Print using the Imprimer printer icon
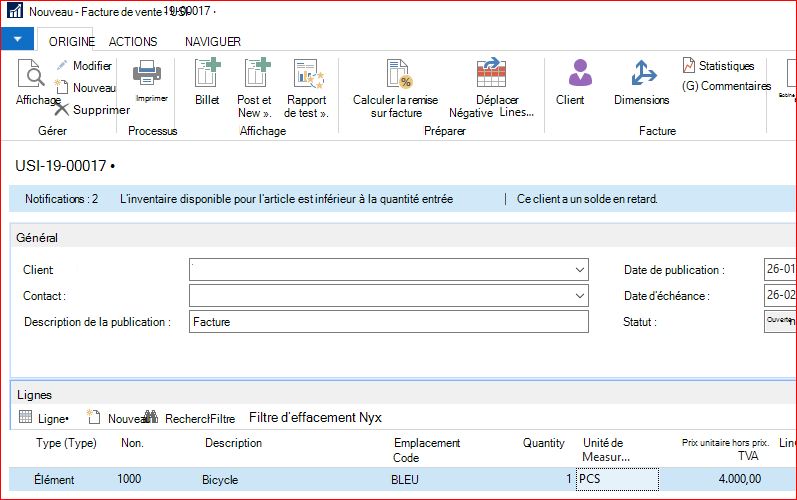The width and height of the screenshot is (797, 500). 147,74
